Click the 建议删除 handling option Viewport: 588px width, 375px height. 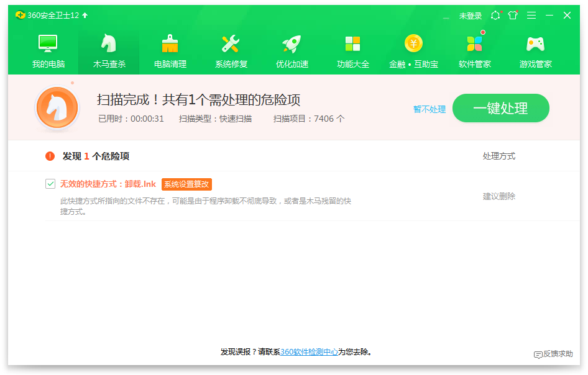click(x=498, y=196)
